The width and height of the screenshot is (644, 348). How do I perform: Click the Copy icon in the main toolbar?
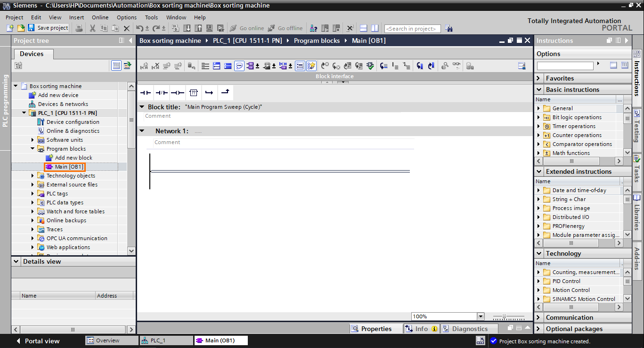104,28
